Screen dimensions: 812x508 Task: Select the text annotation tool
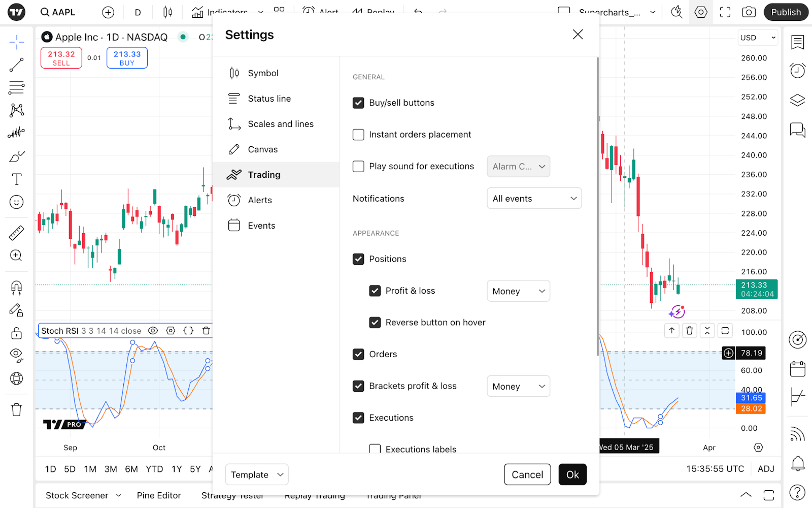pyautogui.click(x=17, y=179)
